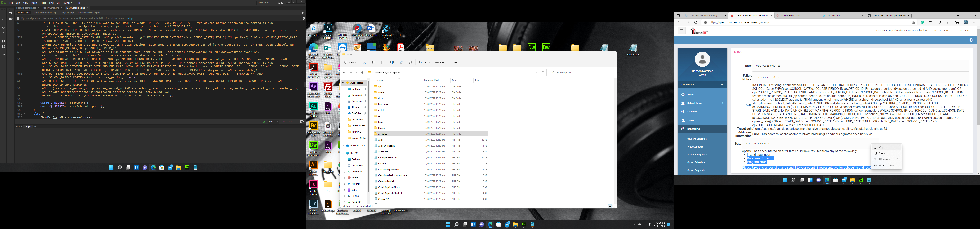
Task: Open Dreamweaver sync settings gear icon
Action: point(280,3)
